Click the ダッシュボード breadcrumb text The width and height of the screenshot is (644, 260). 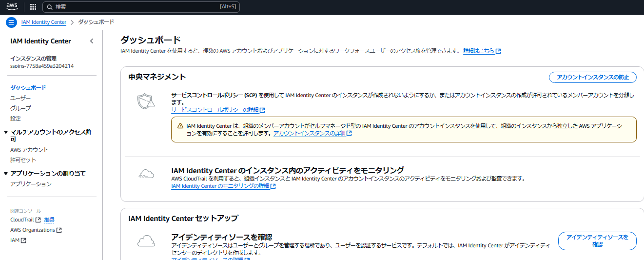coord(96,22)
